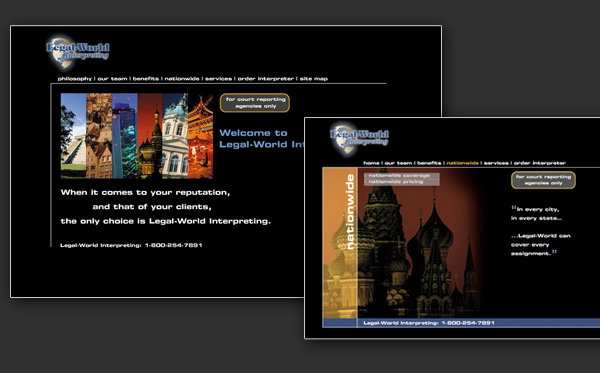Select order interpreter on the right page
The height and width of the screenshot is (373, 600).
(x=540, y=163)
